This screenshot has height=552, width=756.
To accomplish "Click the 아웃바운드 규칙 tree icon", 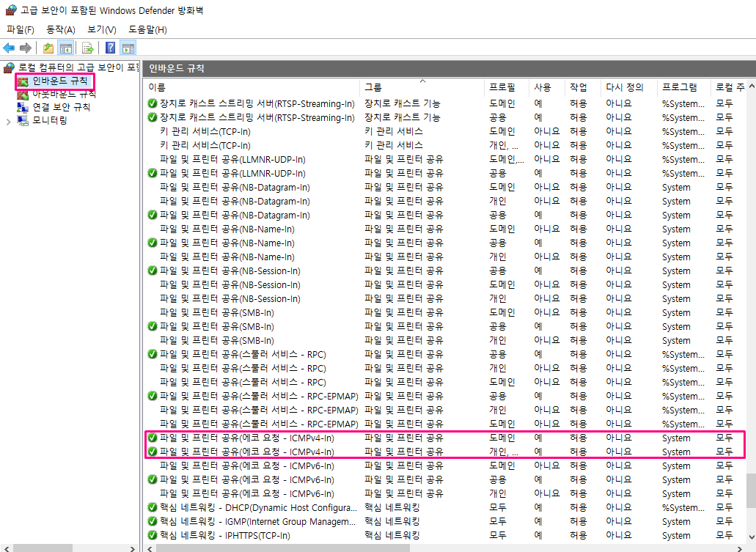I will point(23,94).
